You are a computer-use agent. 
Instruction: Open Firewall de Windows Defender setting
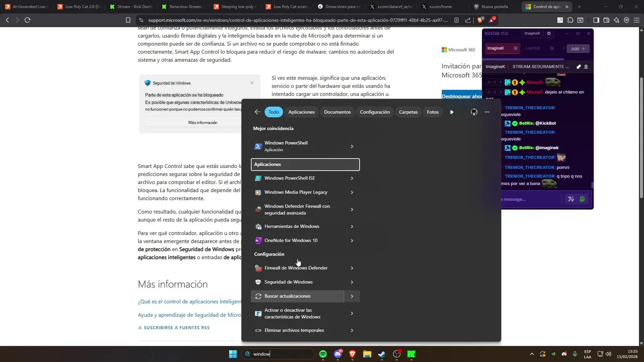click(x=297, y=268)
